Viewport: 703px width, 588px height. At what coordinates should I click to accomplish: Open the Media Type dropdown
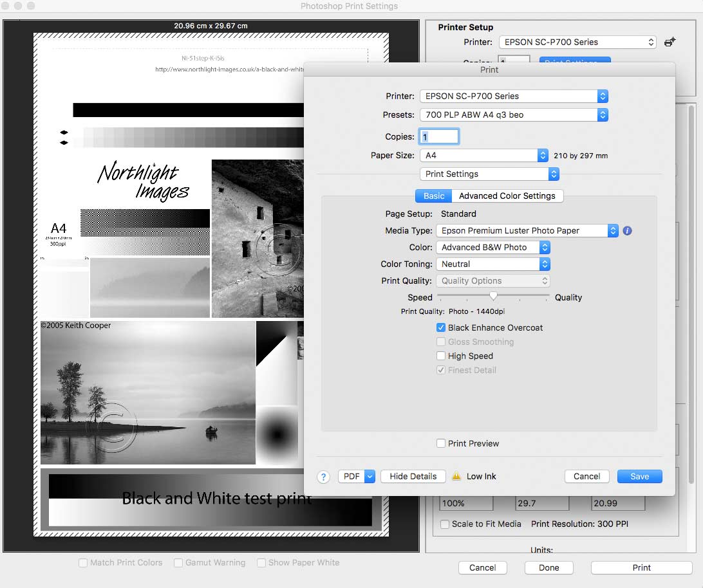[x=527, y=231]
